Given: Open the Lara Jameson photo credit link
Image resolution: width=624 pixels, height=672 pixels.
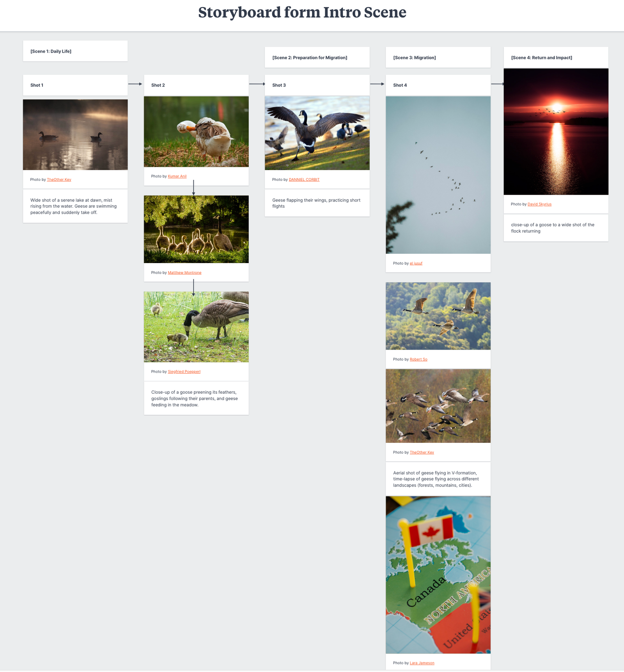Looking at the screenshot, I should click(422, 663).
